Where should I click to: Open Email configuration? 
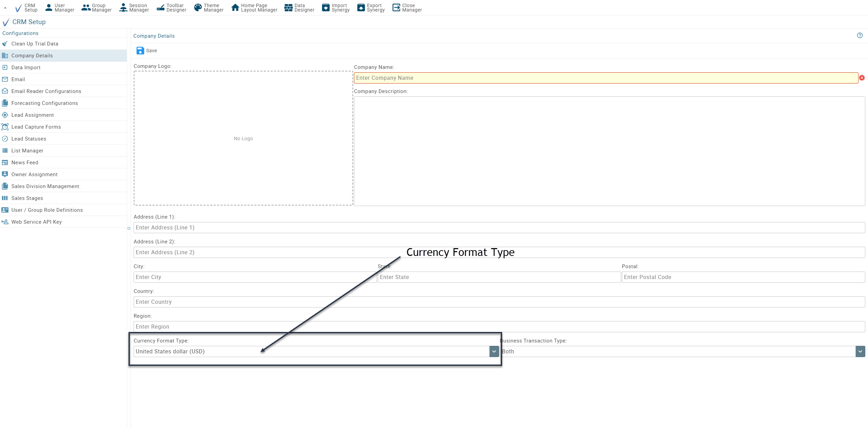click(x=63, y=79)
